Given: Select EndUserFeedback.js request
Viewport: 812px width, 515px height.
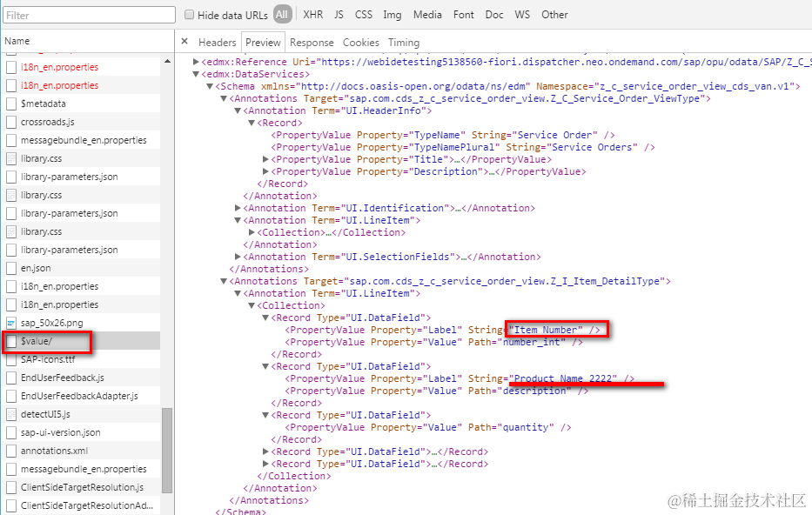Looking at the screenshot, I should click(x=80, y=378).
